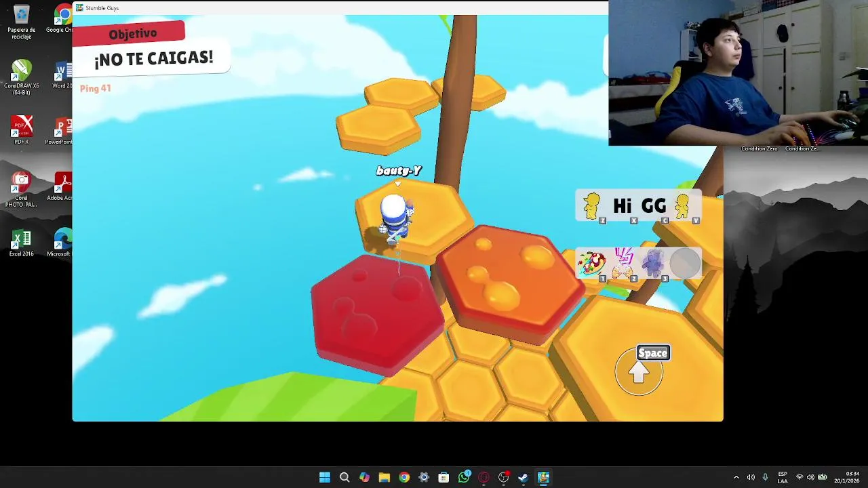
Task: Open Microsoft Store from the taskbar
Action: pyautogui.click(x=443, y=477)
